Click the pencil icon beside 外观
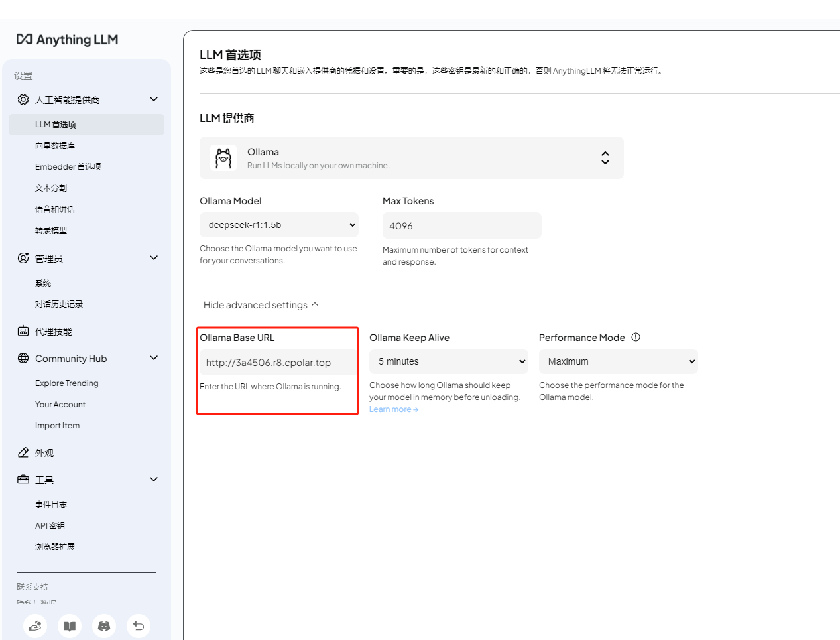The height and width of the screenshot is (640, 840). pos(23,452)
